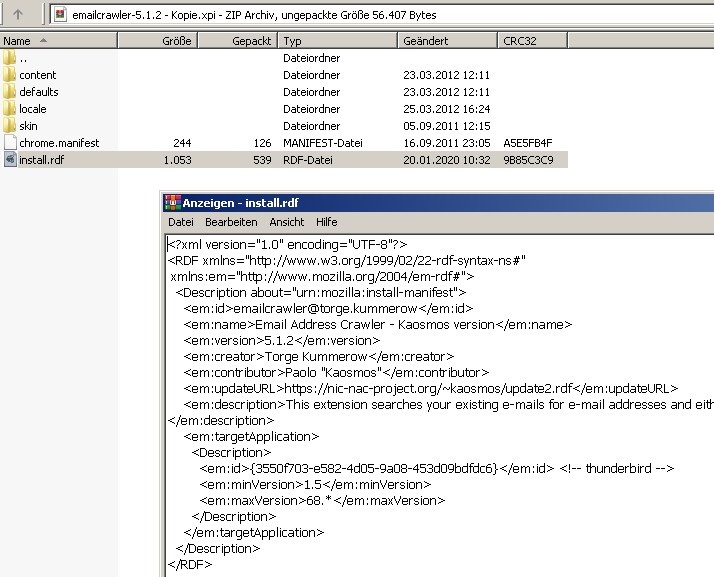This screenshot has width=714, height=577.
Task: Click the up-arrow parent folder button
Action: [18, 15]
